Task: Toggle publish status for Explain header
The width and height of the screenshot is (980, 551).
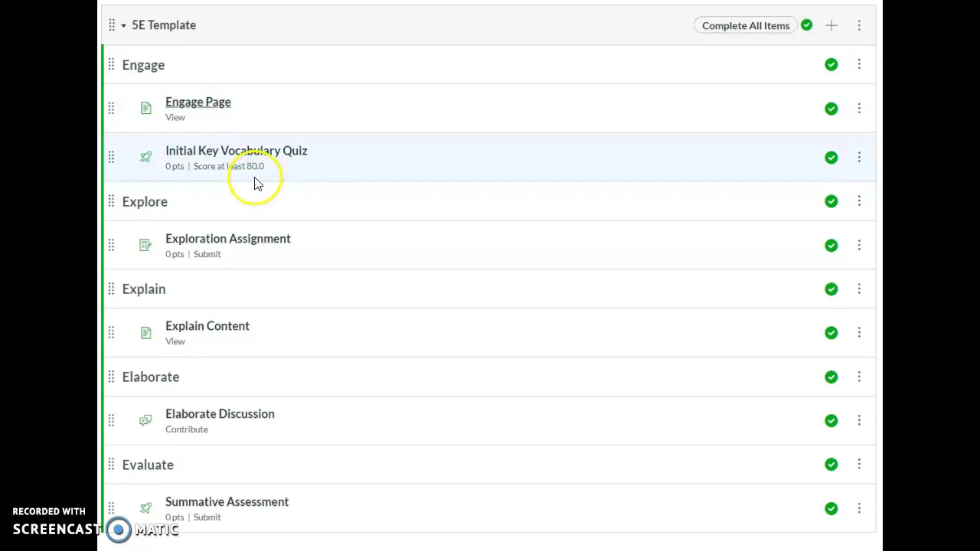Action: pyautogui.click(x=831, y=289)
